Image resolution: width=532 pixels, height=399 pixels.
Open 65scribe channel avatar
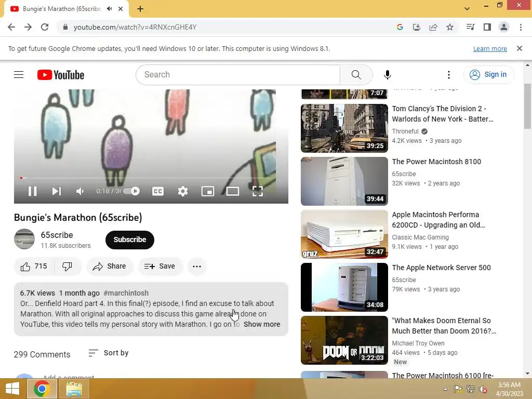tap(24, 239)
